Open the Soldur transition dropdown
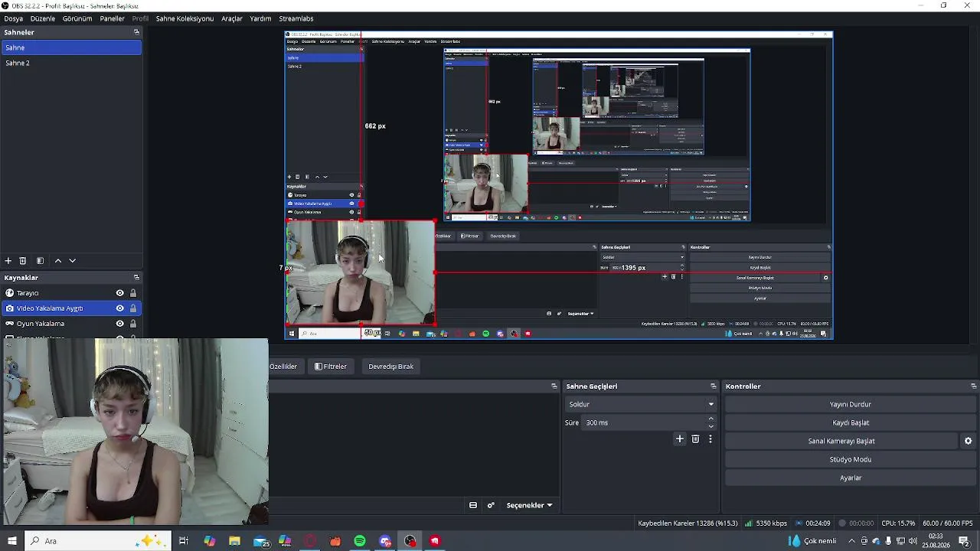The image size is (980, 551). click(641, 404)
